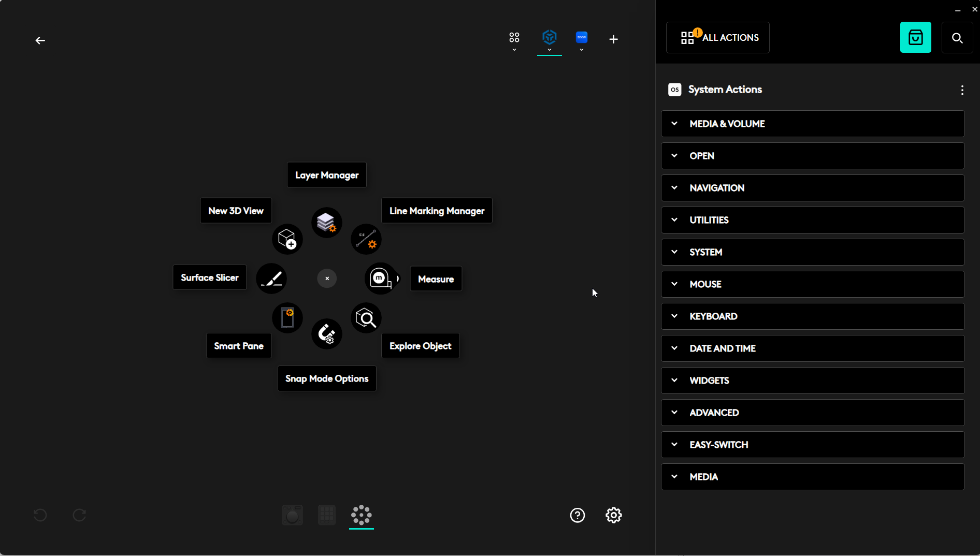
Task: Click the Layer Manager stack icon
Action: pyautogui.click(x=326, y=223)
